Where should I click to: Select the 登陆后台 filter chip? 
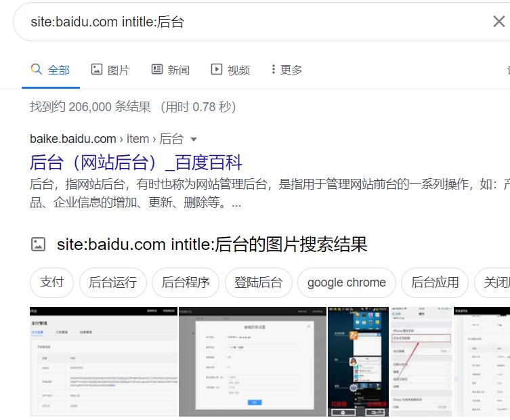(x=259, y=282)
